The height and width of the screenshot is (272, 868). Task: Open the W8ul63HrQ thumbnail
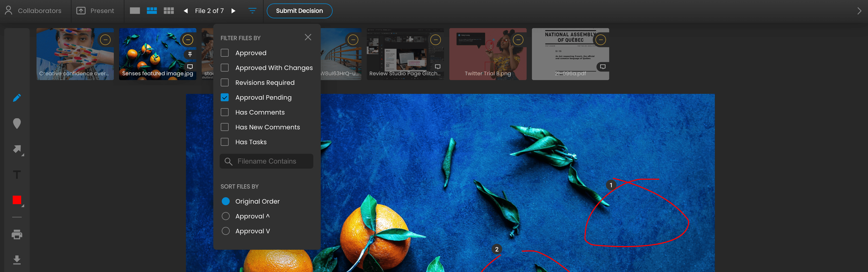coord(341,54)
